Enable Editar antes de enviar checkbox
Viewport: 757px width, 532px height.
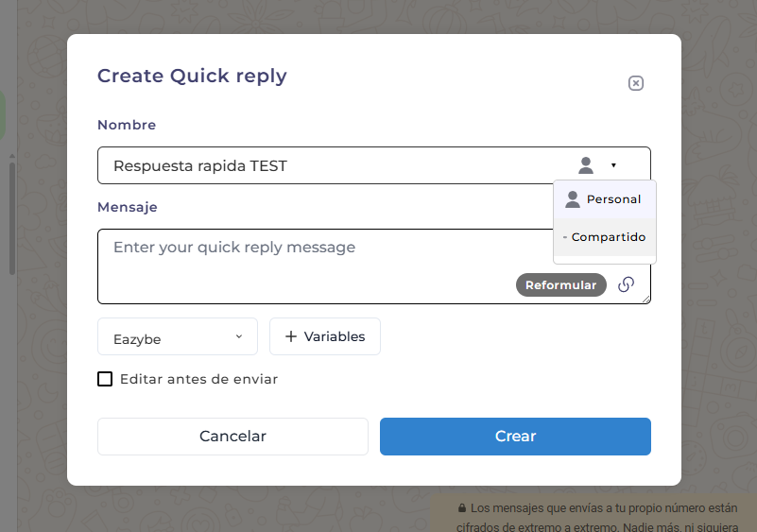pyautogui.click(x=105, y=379)
